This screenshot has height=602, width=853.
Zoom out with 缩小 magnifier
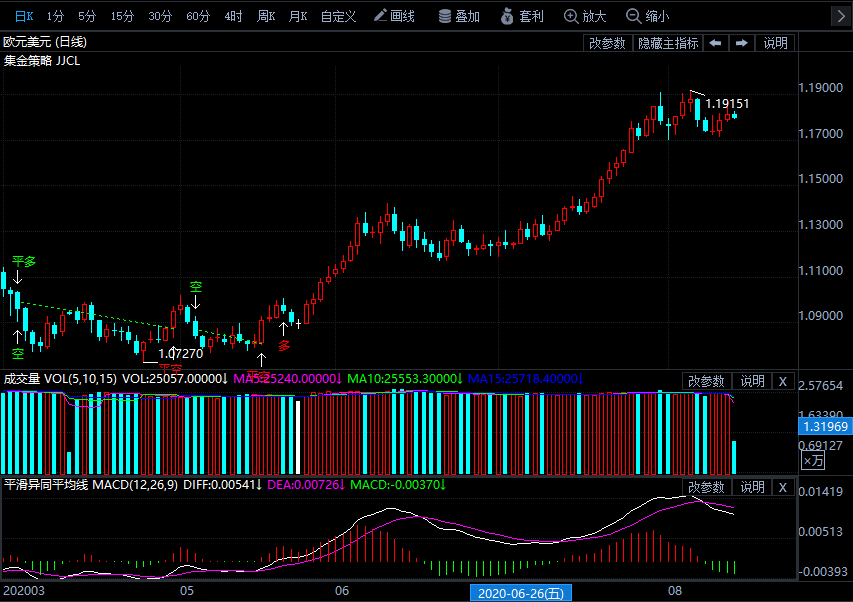648,16
